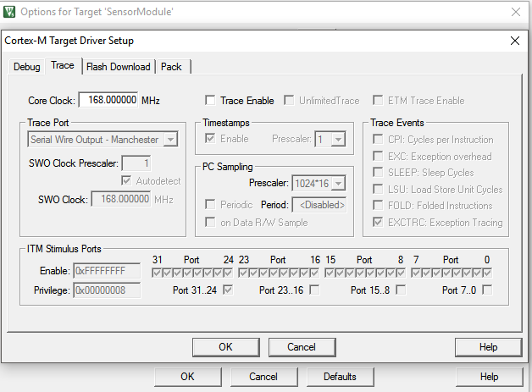Toggle on Data R/W Sample checkbox
Viewport: 532px width, 392px height.
tap(210, 223)
